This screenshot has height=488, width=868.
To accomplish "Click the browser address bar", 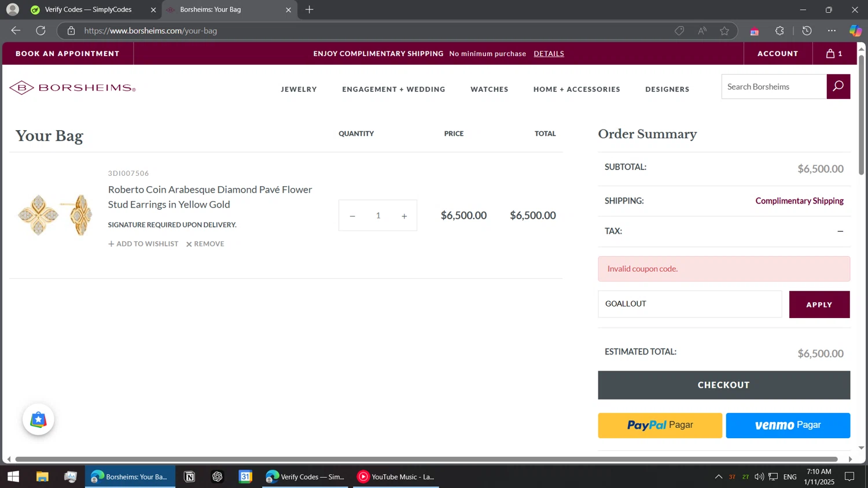I will [370, 31].
